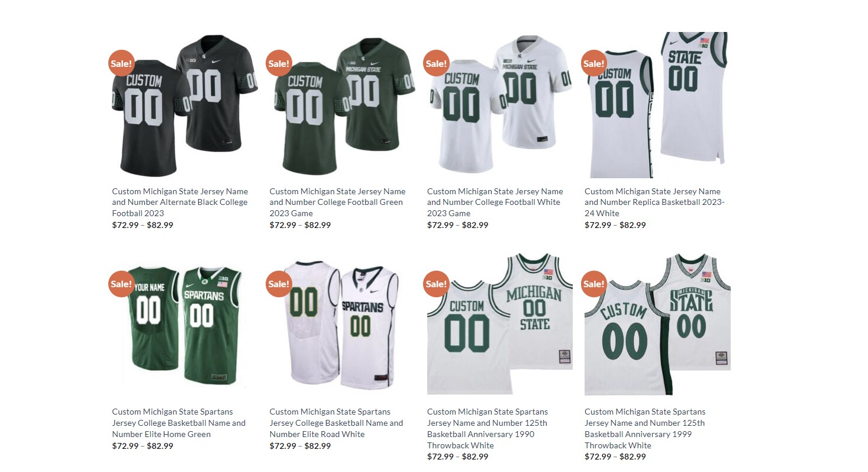Screen dimensions: 868x472
Task: Click the Sale badge on the Replica Basketball jersey
Action: click(593, 63)
